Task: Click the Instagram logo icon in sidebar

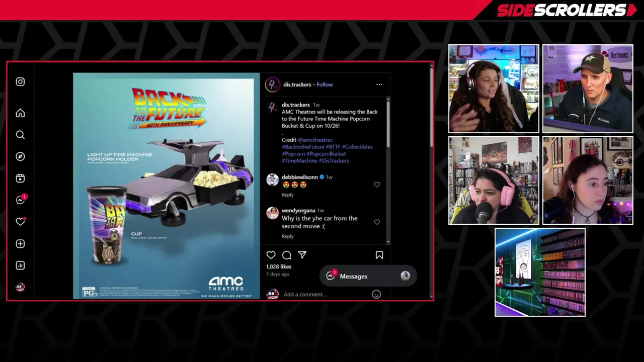Action: (20, 81)
